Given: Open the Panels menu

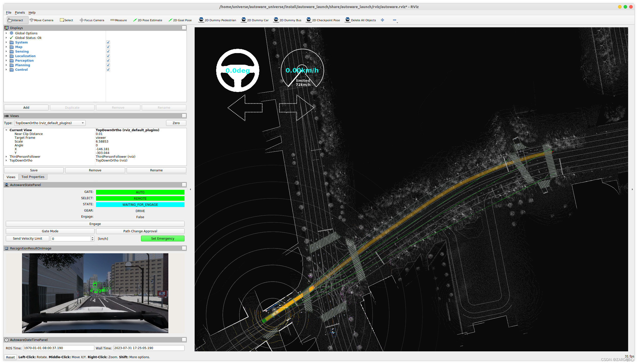Looking at the screenshot, I should coord(19,12).
